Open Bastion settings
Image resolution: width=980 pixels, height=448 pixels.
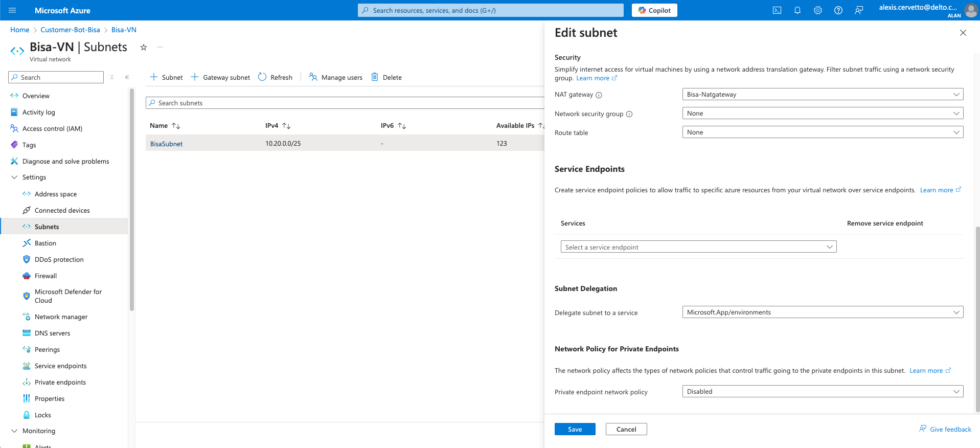coord(45,243)
